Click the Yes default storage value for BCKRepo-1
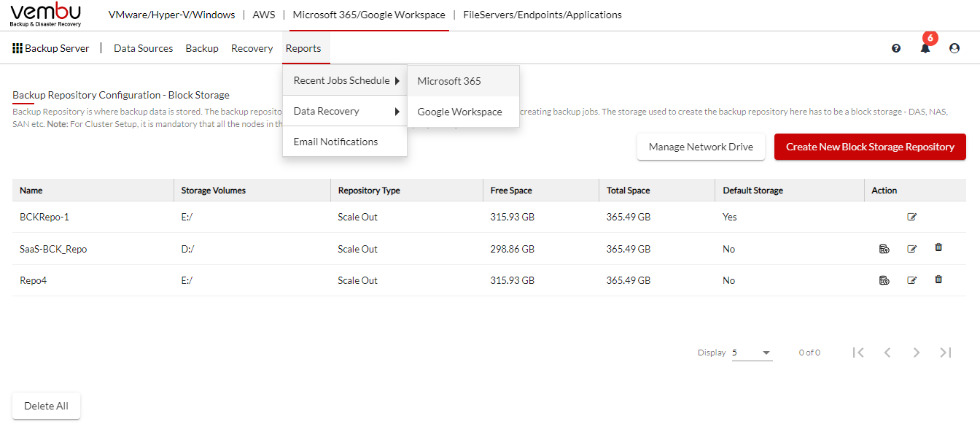This screenshot has width=980, height=435. click(x=730, y=217)
